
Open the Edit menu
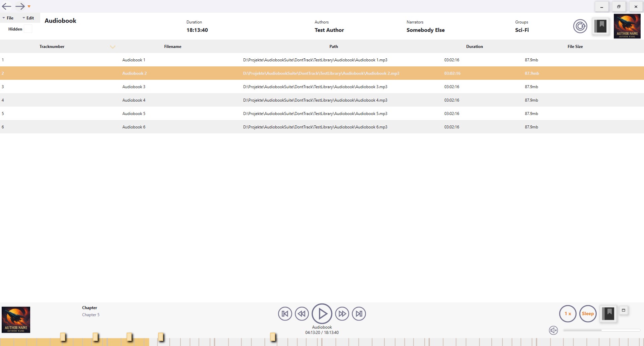tap(30, 18)
